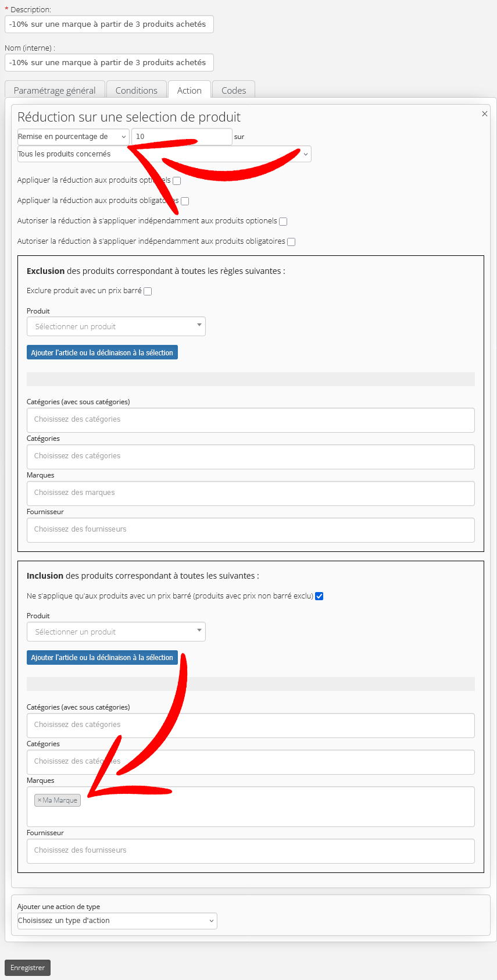Save with the Enregistrer button
Screen dimensions: 497x980
point(27,968)
